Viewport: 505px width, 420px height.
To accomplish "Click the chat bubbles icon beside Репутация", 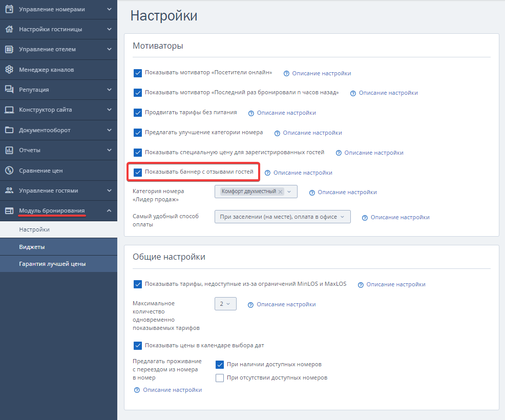I will click(x=9, y=90).
